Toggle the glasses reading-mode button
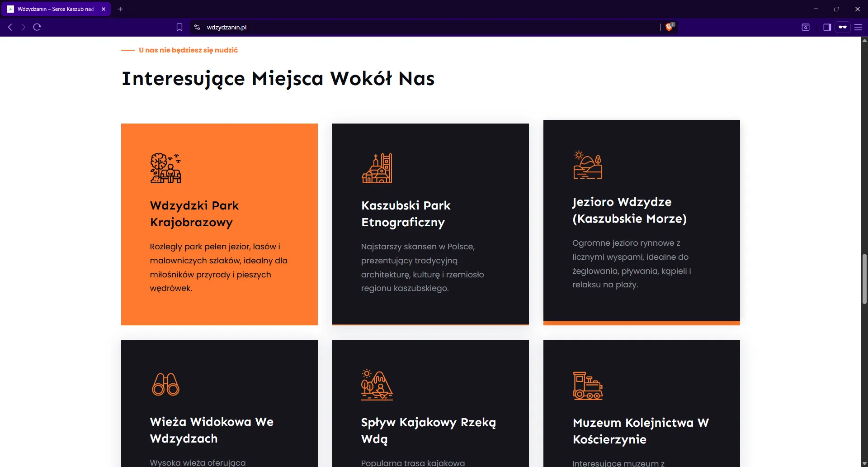 click(x=843, y=27)
